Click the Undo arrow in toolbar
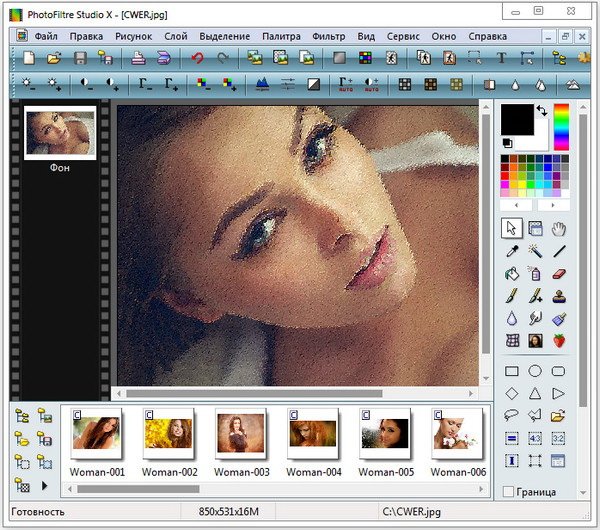Screen dimensions: 600x530 tap(197, 59)
